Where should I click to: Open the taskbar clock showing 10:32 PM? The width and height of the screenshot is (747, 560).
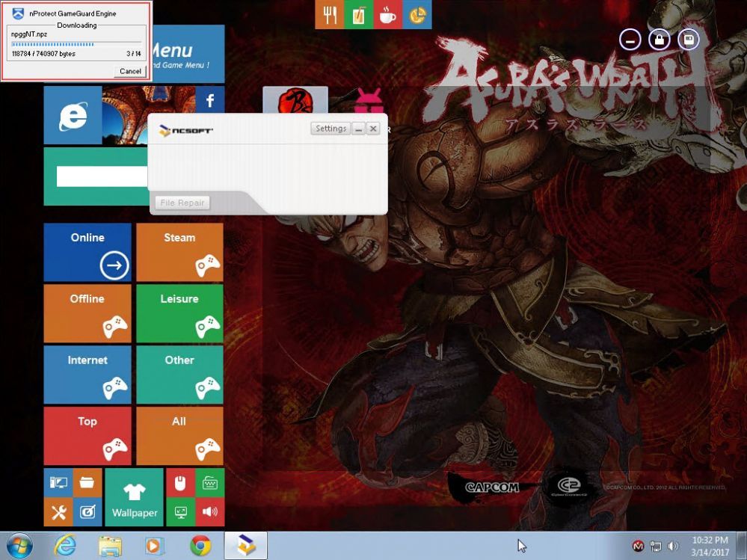click(x=710, y=547)
